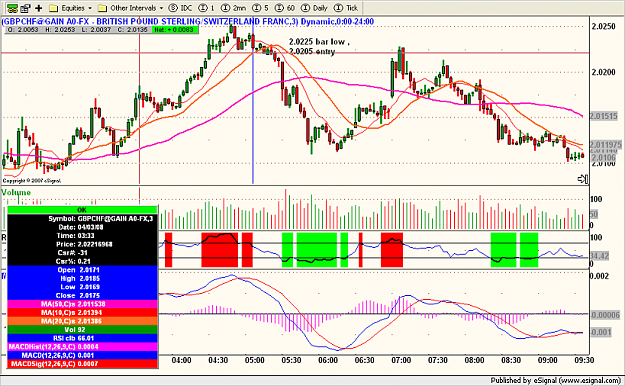Switch to the 60 minute interval
Screen dimensions: 625x386
pyautogui.click(x=285, y=8)
